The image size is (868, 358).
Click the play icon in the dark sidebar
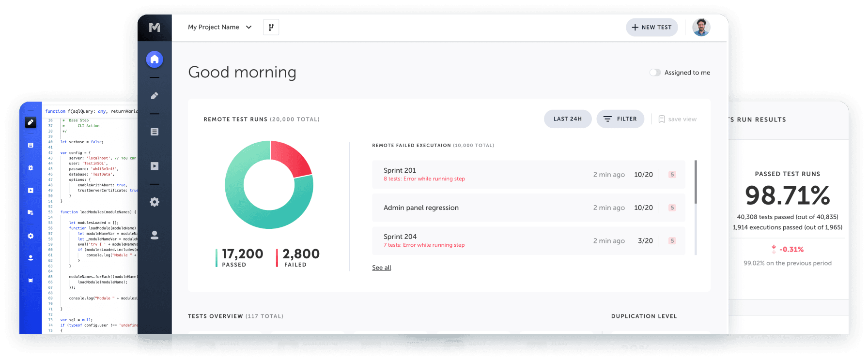[x=155, y=166]
